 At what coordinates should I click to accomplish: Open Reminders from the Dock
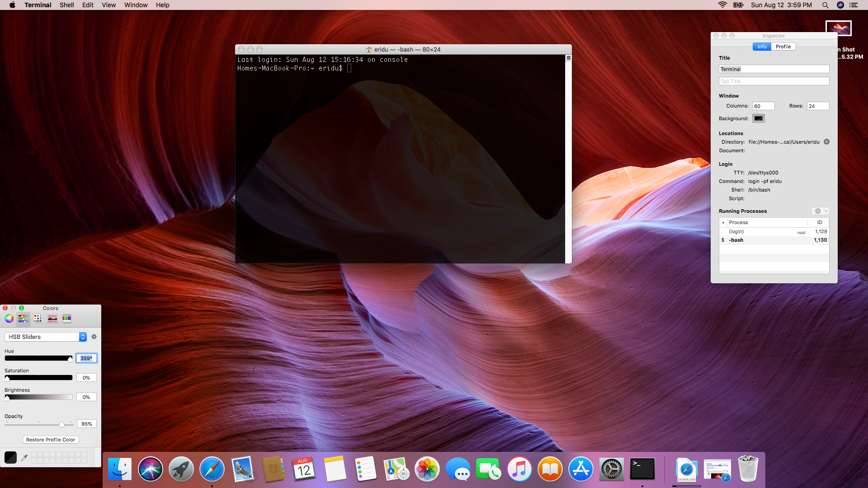coord(366,469)
